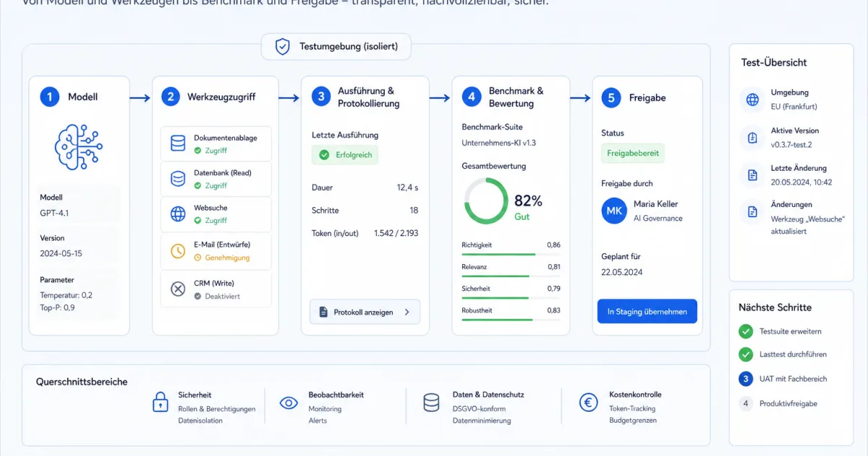Click the Schritte value 18
This screenshot has height=456, width=868.
coord(414,211)
